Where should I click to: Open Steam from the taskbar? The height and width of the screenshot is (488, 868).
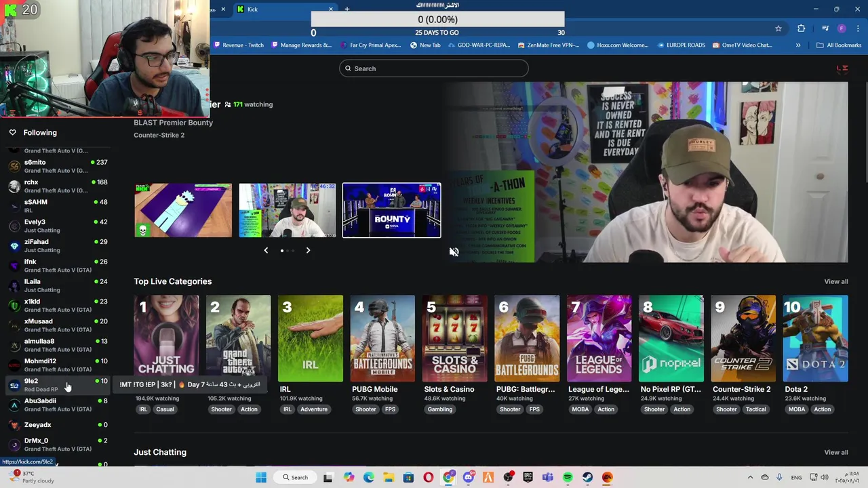[x=587, y=477]
